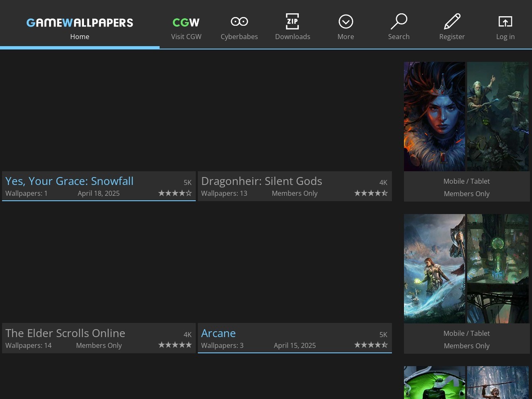Open the green Arcane city mobile thumbnail

(x=498, y=249)
